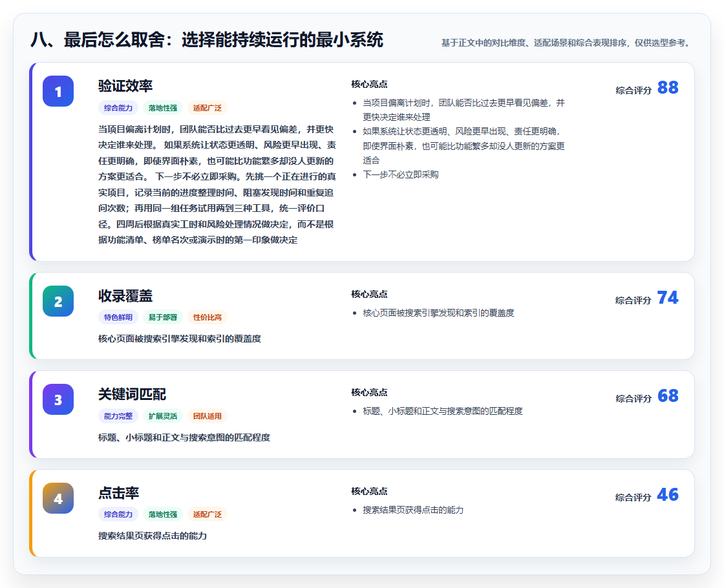Click 核心亮点 heading in 点击率 card
This screenshot has width=724, height=588.
point(369,491)
